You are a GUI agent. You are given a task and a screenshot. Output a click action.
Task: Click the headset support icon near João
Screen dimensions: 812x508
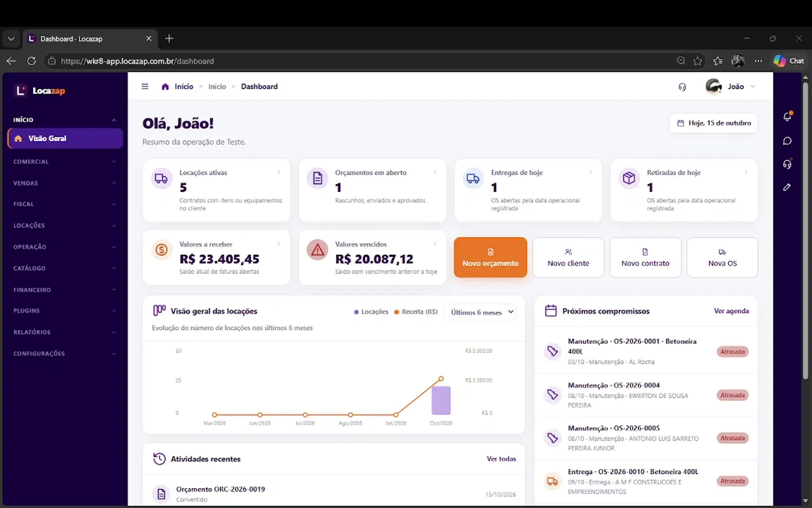pyautogui.click(x=682, y=87)
